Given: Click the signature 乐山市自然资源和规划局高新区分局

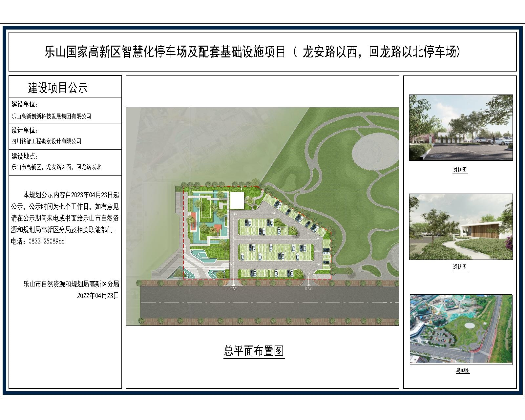Looking at the screenshot, I should pos(71,284).
